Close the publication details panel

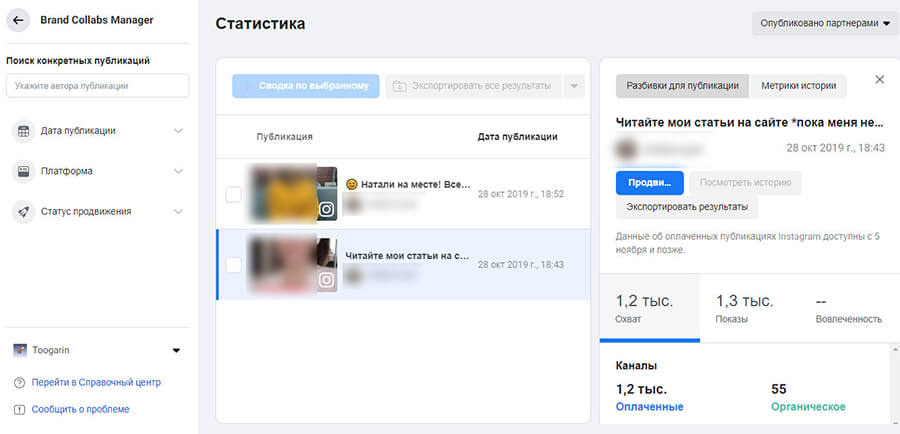point(879,80)
